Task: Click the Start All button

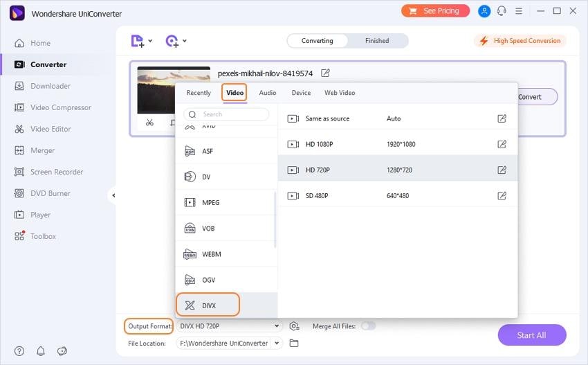Action: tap(532, 335)
